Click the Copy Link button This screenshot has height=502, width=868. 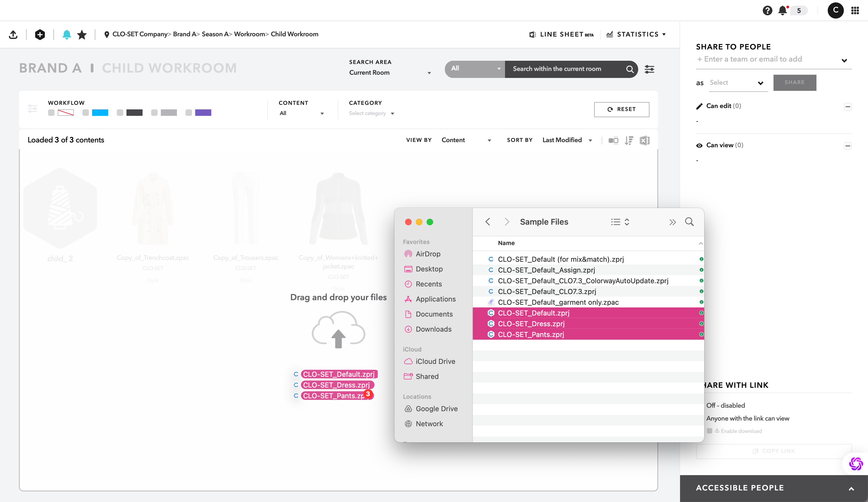[773, 451]
